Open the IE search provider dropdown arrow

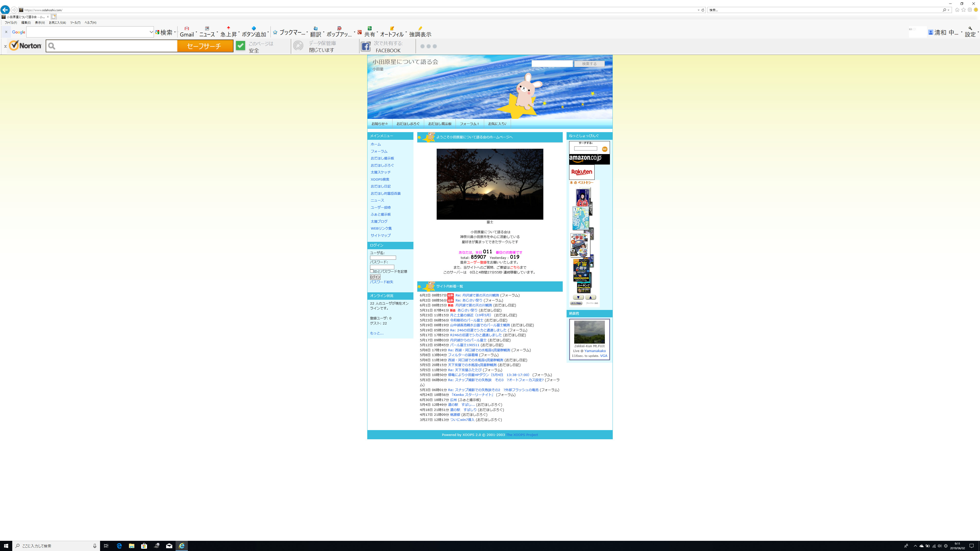coord(948,10)
